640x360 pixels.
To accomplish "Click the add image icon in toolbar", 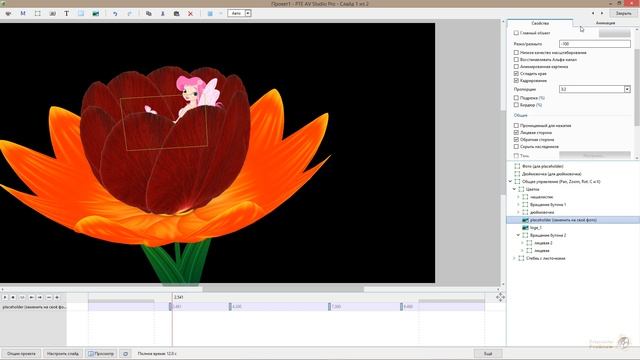I will click(8, 13).
